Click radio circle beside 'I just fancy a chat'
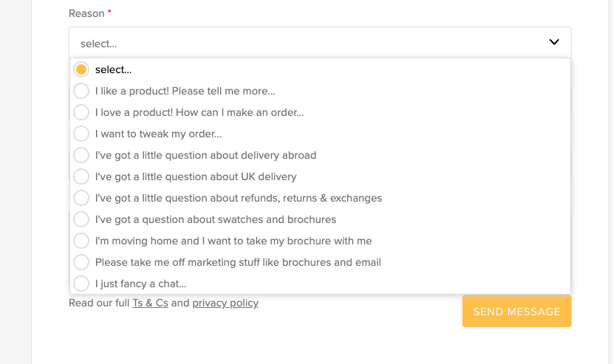 [x=81, y=284]
